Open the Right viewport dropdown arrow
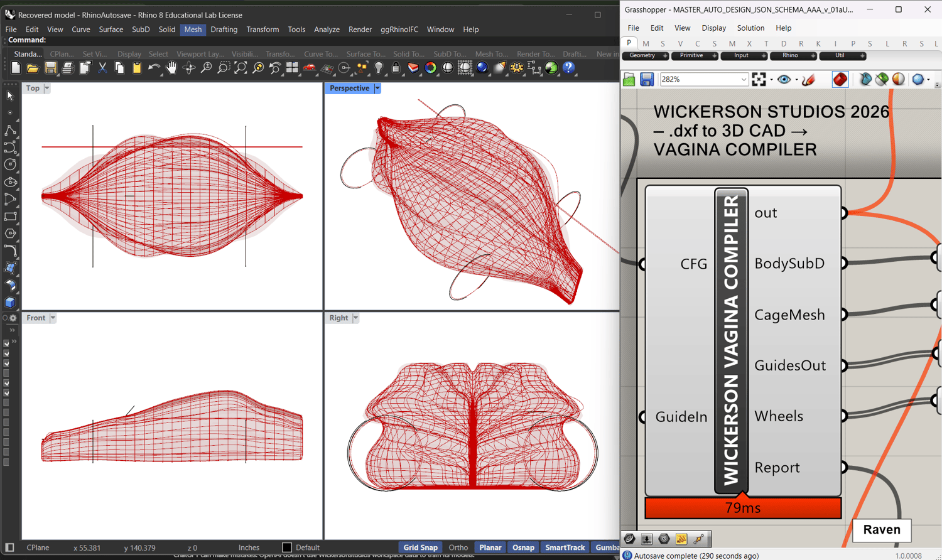Screen dimensions: 942x560 355,318
